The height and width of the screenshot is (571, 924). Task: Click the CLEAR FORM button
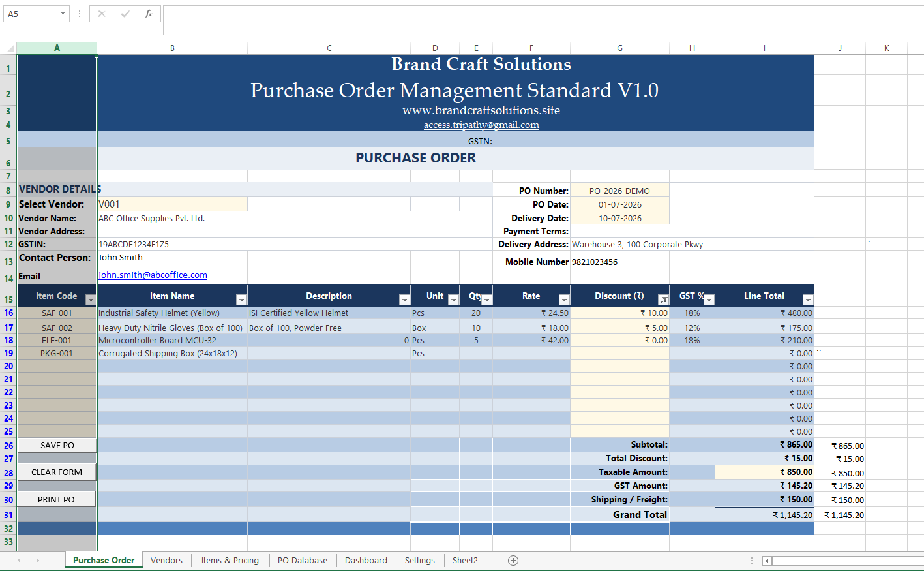pos(57,472)
